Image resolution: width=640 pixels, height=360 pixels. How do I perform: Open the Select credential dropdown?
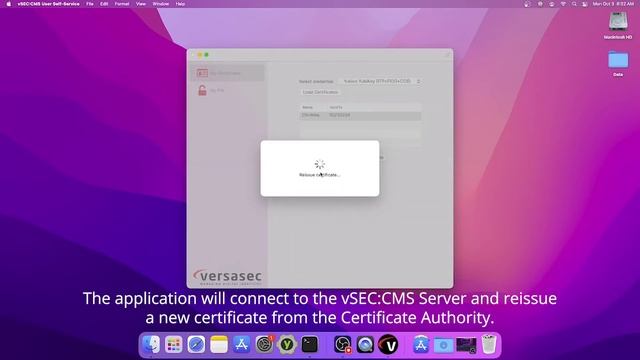tap(381, 81)
